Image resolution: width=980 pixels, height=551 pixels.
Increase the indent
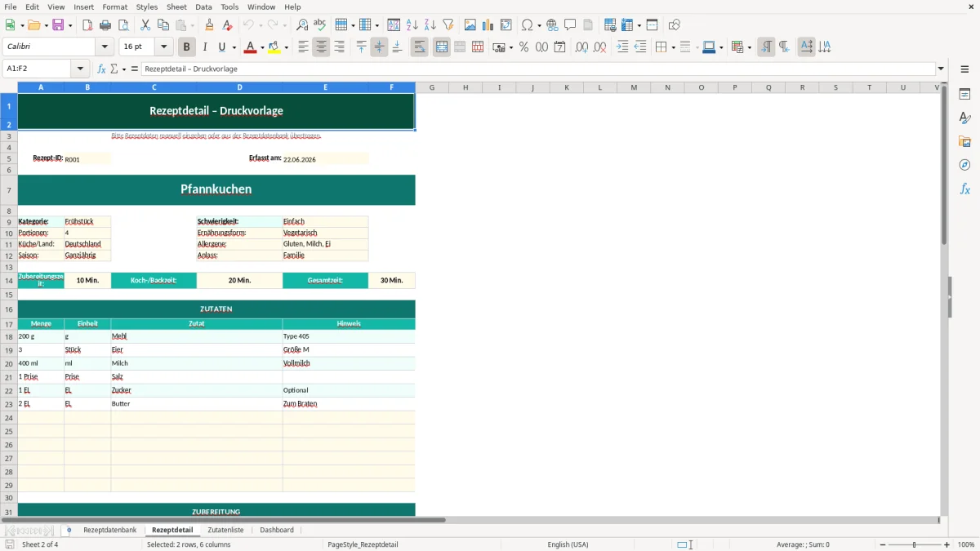pos(622,47)
